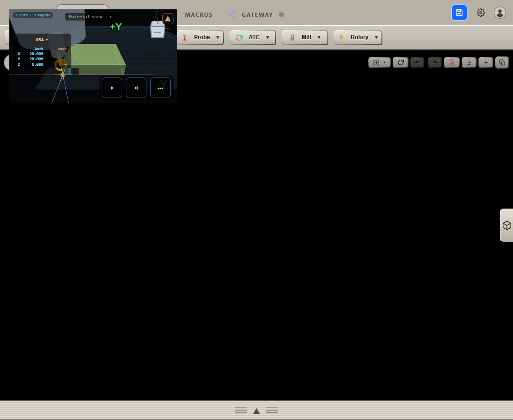This screenshot has width=513, height=420.
Task: Click the red trash delete button
Action: coord(452,63)
